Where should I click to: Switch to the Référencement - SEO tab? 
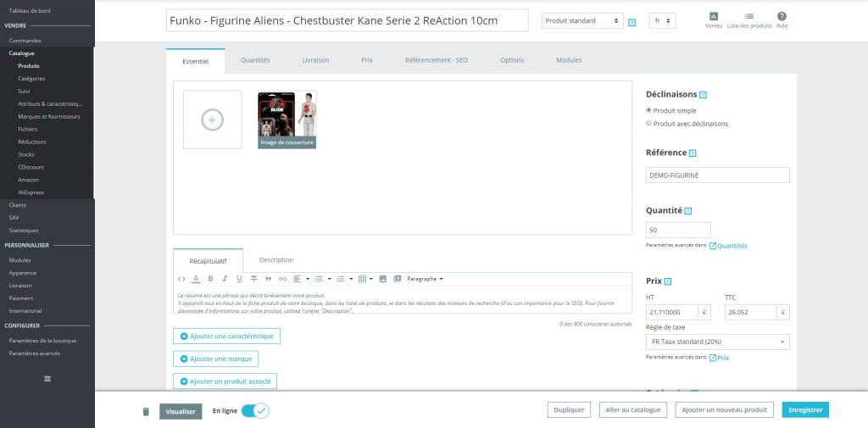click(437, 60)
